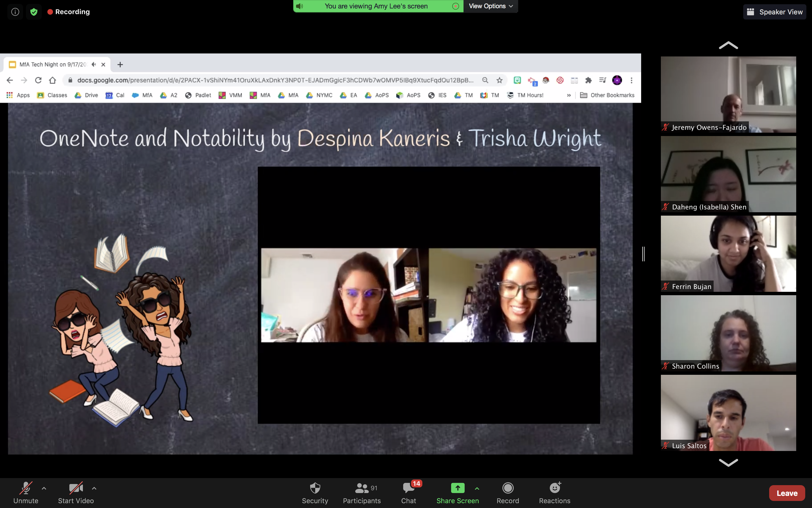
Task: Toggle the screen share recording dot in banner
Action: tap(455, 6)
